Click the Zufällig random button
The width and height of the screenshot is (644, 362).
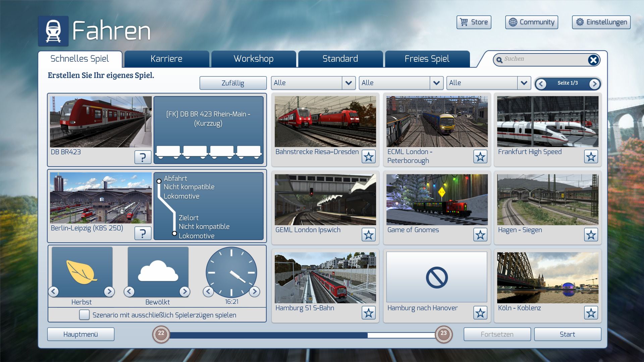(233, 83)
